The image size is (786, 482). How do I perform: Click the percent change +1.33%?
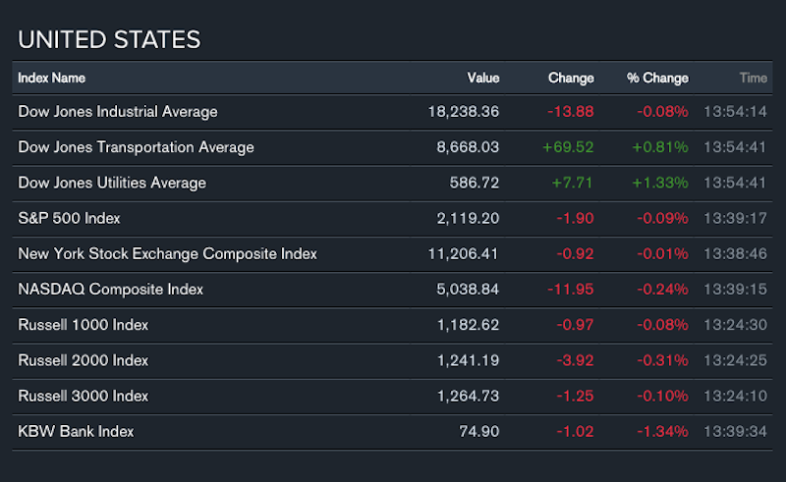(660, 183)
